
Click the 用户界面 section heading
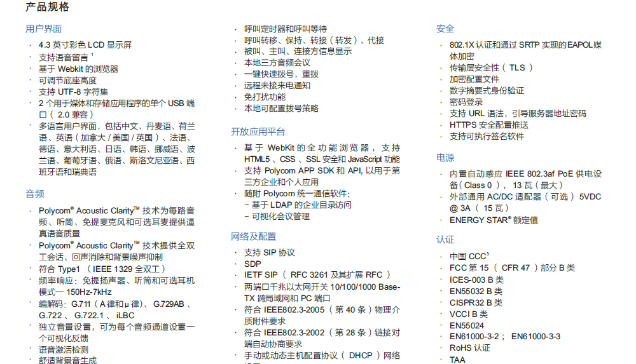point(43,29)
